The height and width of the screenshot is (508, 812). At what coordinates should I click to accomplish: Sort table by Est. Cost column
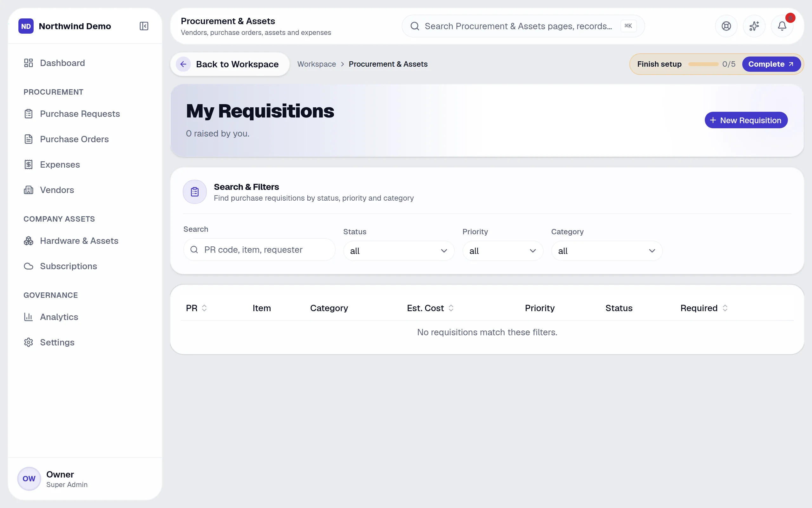pos(430,308)
